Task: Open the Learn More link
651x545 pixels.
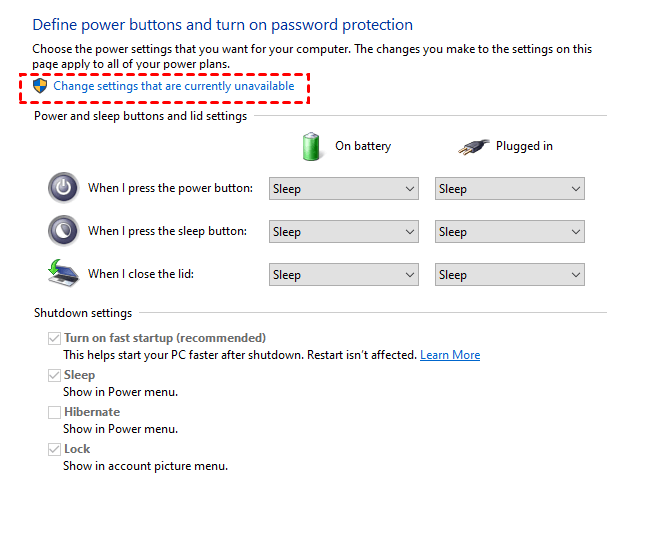Action: point(450,355)
